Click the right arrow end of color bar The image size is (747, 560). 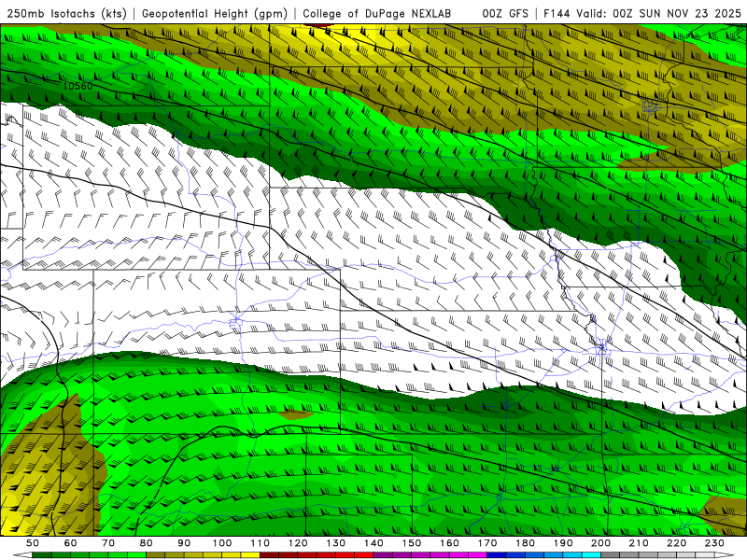[x=725, y=555]
